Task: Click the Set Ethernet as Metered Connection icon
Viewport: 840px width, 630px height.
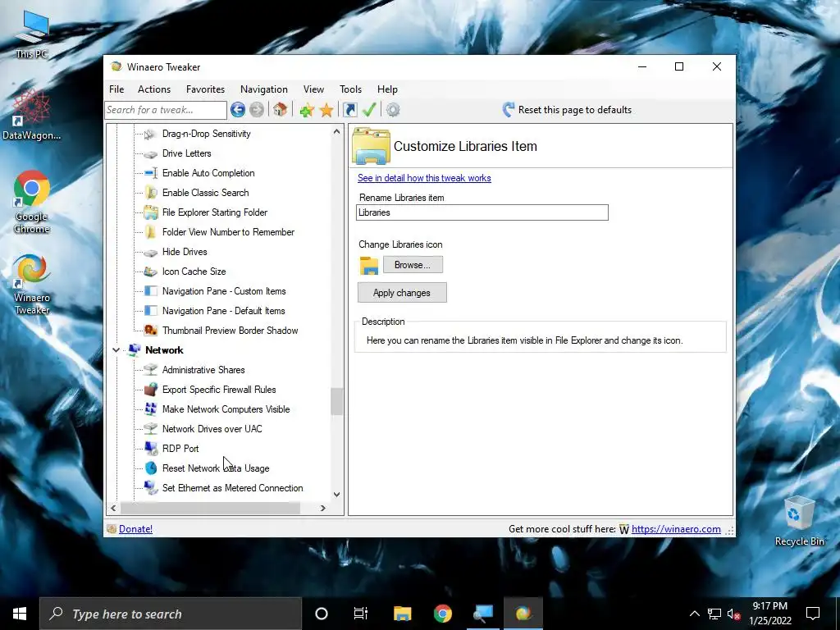Action: [151, 488]
